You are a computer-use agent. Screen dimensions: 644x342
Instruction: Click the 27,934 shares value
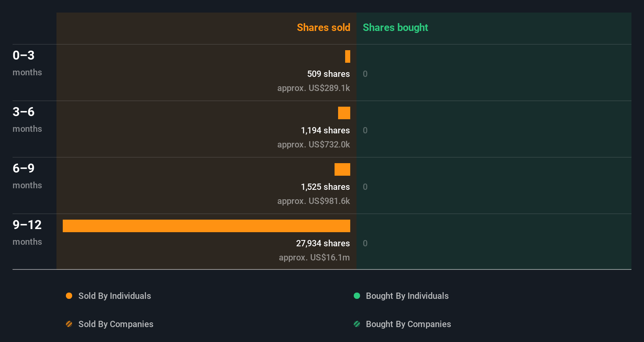pos(323,243)
